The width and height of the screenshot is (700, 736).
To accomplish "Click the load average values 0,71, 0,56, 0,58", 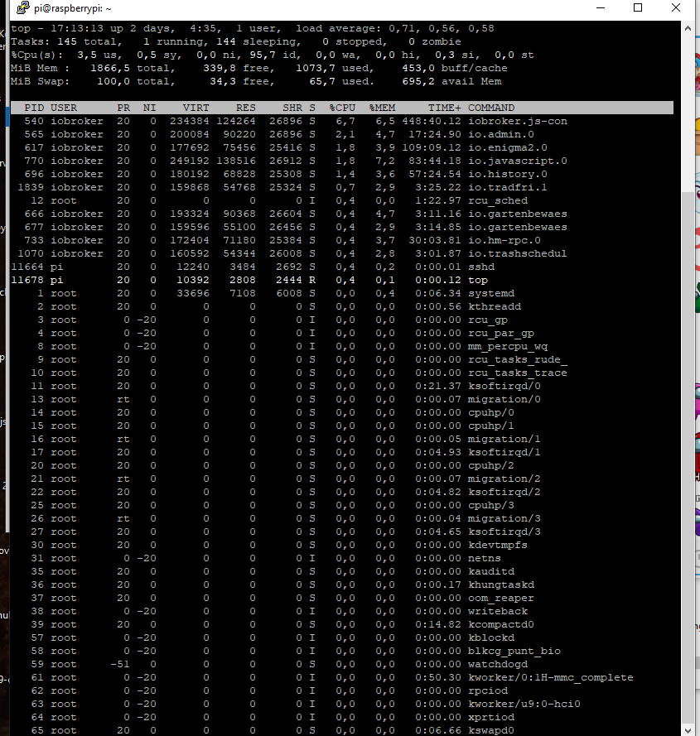I will coord(442,29).
